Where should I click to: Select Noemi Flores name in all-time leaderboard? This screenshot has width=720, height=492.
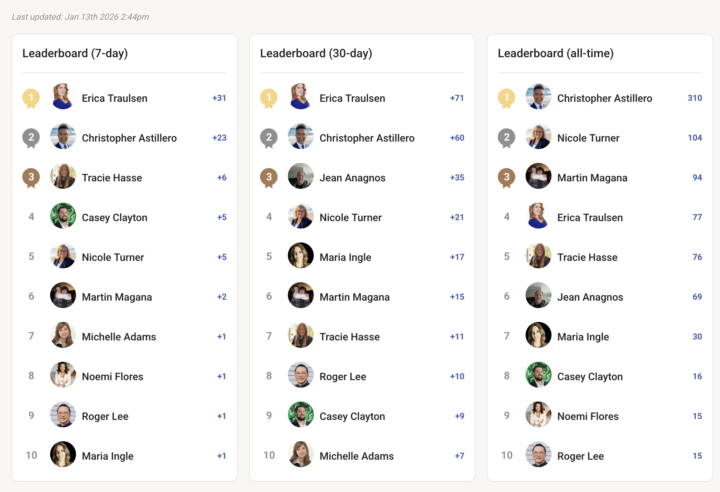(x=588, y=416)
